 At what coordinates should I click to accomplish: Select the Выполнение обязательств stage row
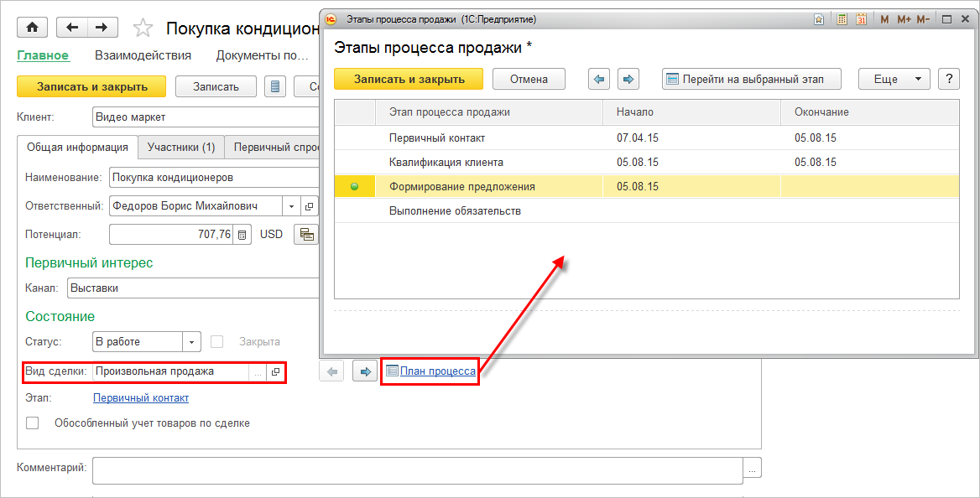(455, 210)
